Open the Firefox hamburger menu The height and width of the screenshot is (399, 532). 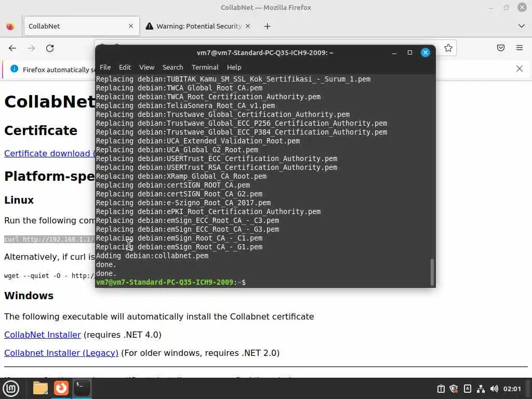[x=520, y=48]
